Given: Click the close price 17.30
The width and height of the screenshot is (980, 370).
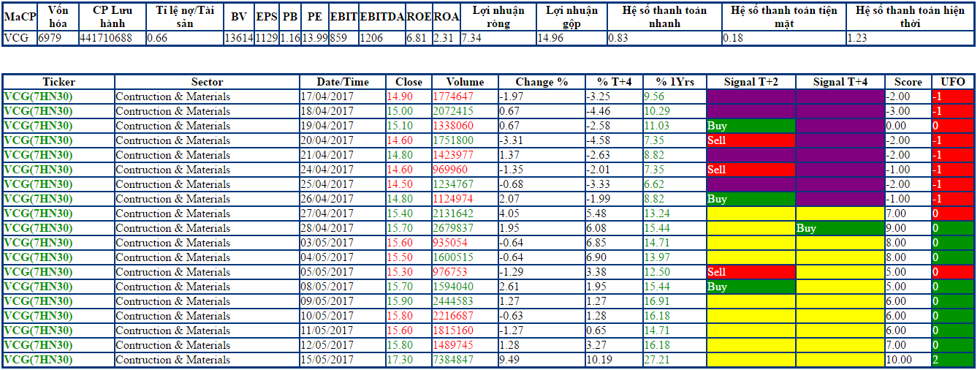Looking at the screenshot, I should click(x=400, y=360).
